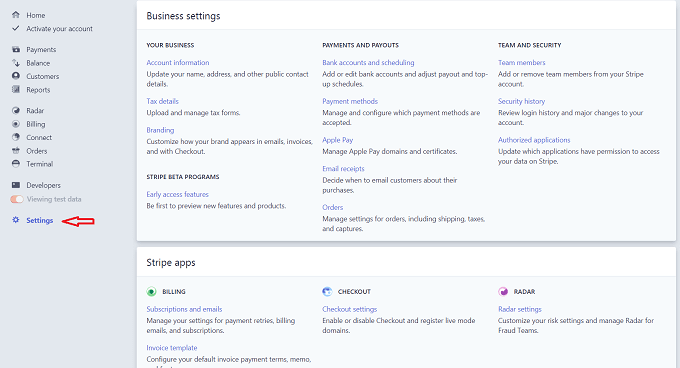Open Settings in the sidebar
The width and height of the screenshot is (680, 368).
[x=39, y=220]
